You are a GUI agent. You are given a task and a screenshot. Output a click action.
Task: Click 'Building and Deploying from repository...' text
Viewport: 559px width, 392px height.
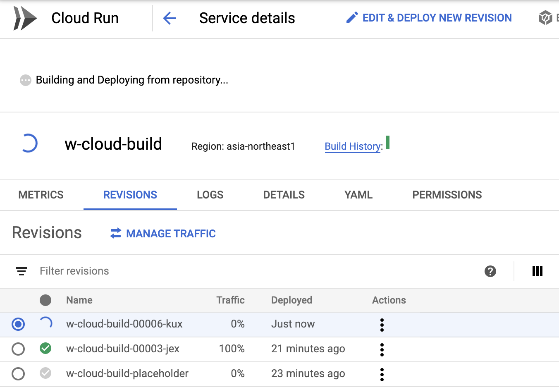[x=132, y=80]
